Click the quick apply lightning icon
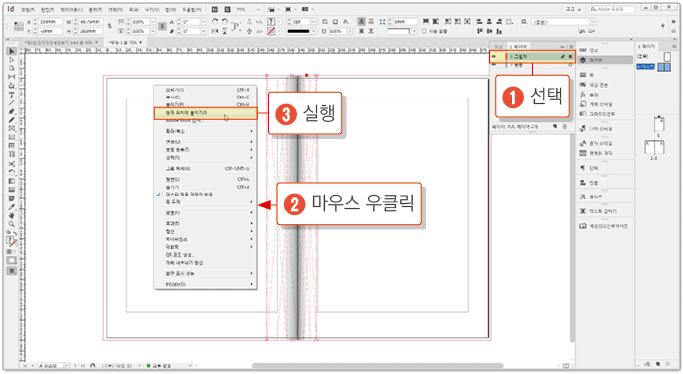Image resolution: width=683 pixels, height=374 pixels. click(663, 26)
